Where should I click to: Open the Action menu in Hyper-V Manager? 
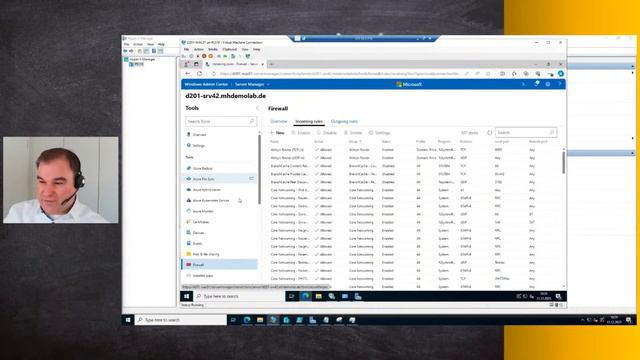tap(138, 44)
